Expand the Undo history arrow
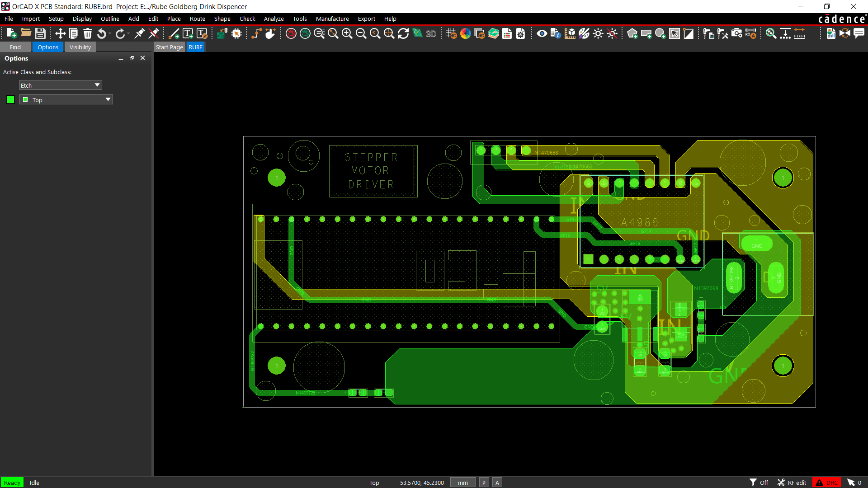The image size is (868, 488). coord(110,34)
